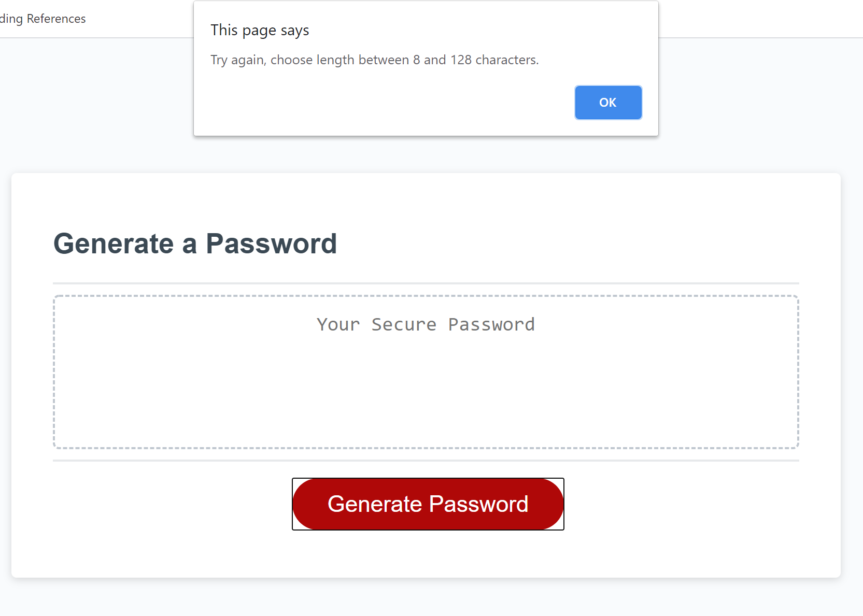
Task: Click the alert message about password length
Action: click(x=374, y=60)
